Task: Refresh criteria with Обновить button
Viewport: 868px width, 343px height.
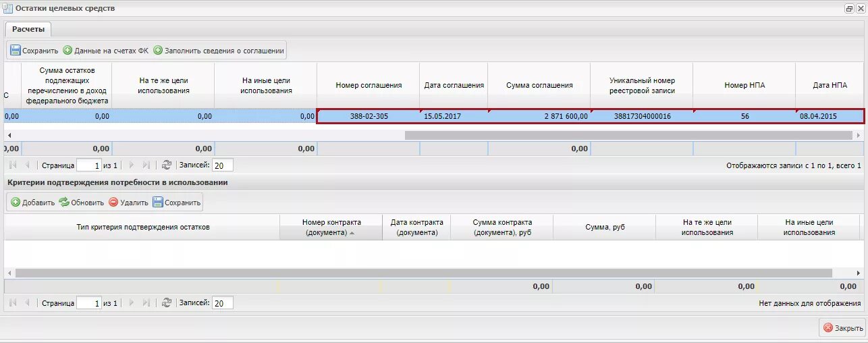Action: 81,203
